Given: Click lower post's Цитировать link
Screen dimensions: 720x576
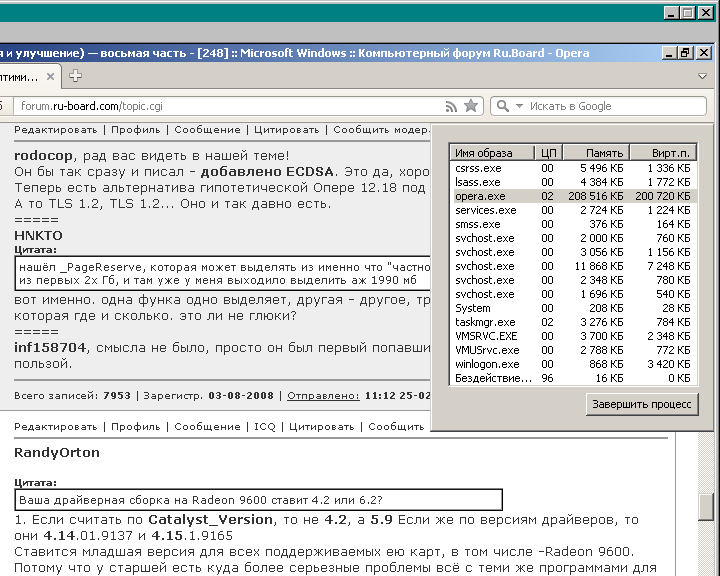Looking at the screenshot, I should (321, 427).
